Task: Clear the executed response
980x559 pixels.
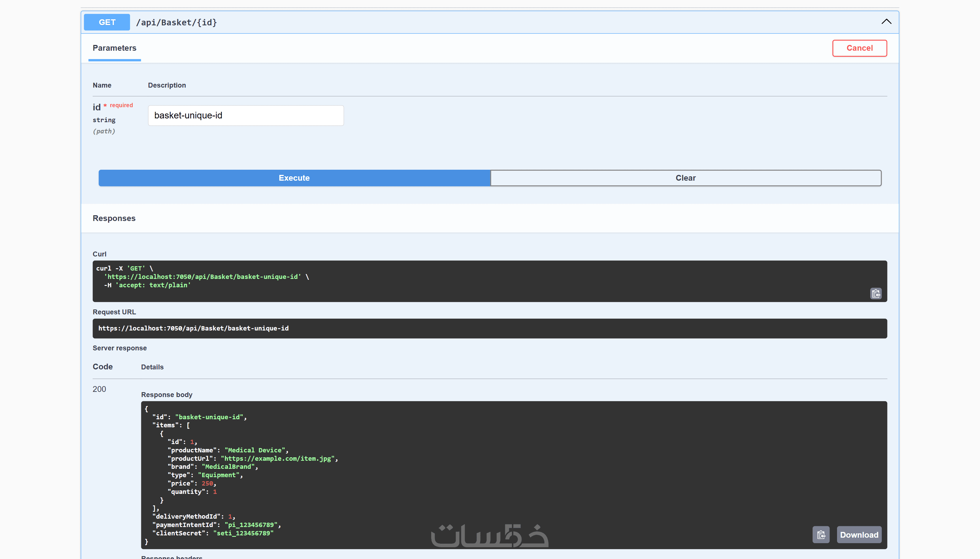Action: [685, 178]
